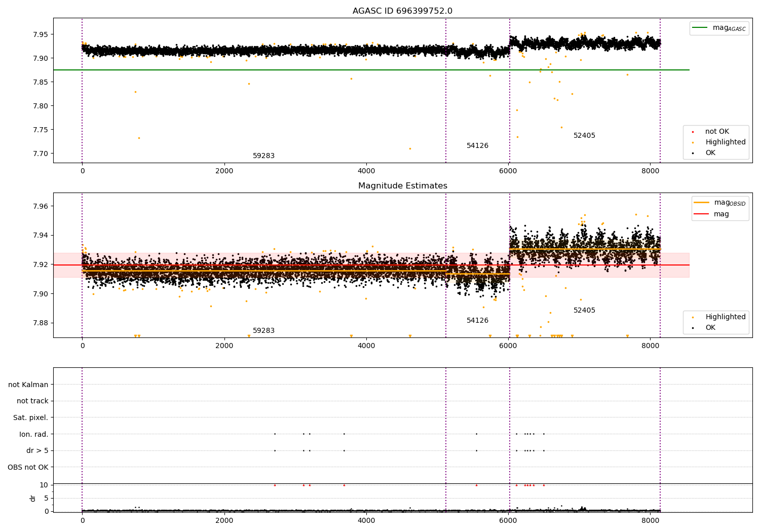Click the dr axis tick labeled 5
Image resolution: width=760 pixels, height=532 pixels.
pos(46,499)
